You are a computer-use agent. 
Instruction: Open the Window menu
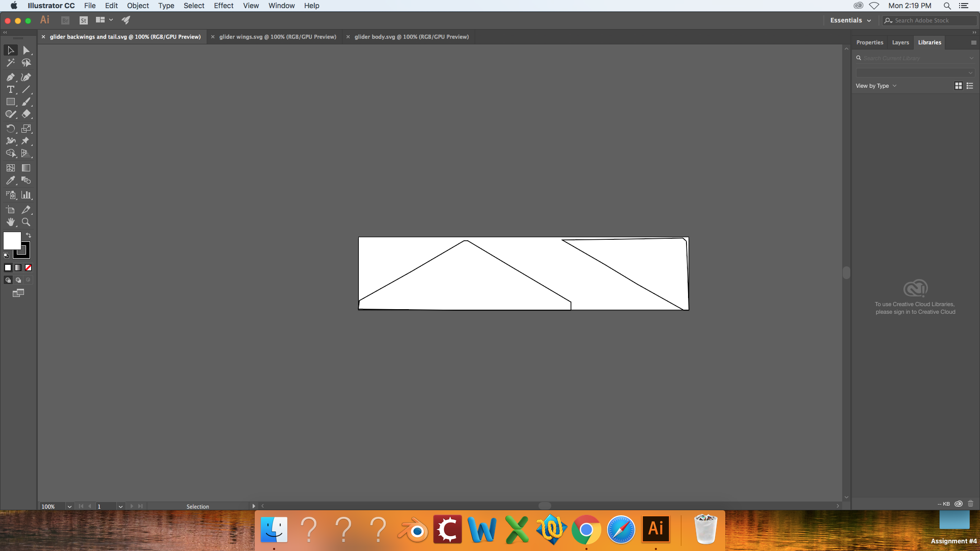tap(281, 6)
